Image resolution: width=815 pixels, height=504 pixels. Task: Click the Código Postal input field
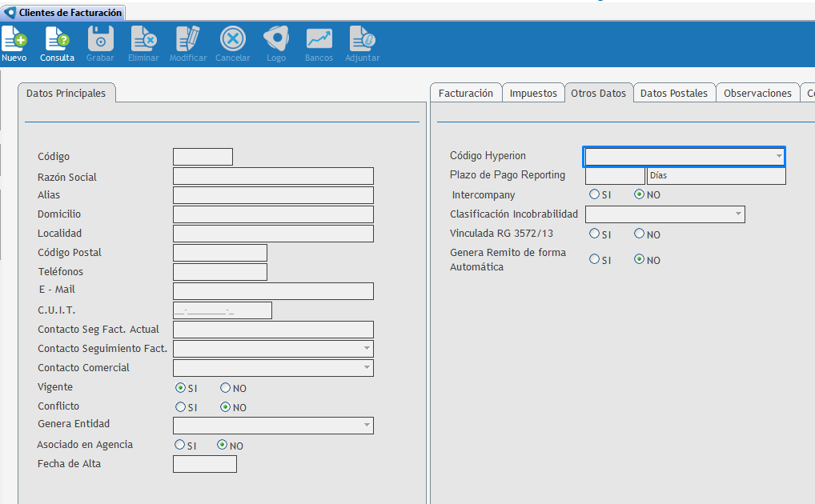click(220, 253)
